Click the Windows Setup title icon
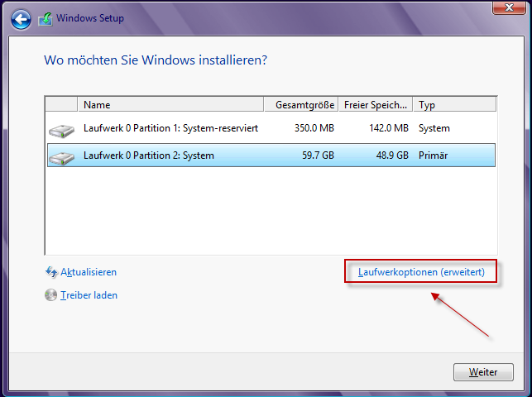 click(46, 19)
